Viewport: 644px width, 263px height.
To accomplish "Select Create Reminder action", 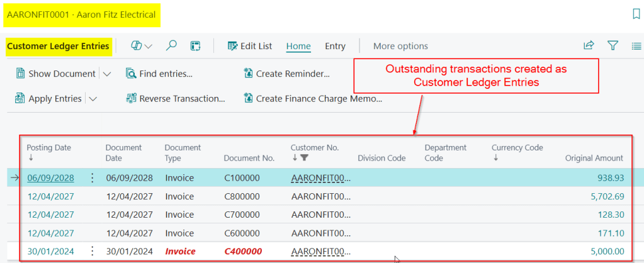I will 286,74.
